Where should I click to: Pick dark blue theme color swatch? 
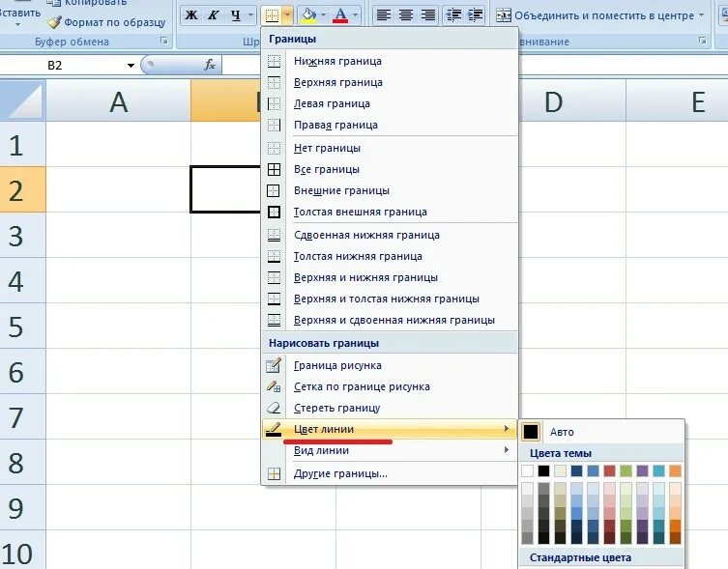(x=576, y=471)
